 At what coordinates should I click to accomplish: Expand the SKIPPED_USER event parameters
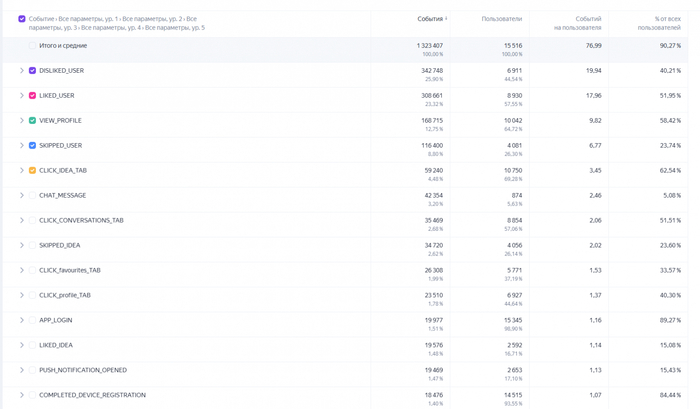coord(22,146)
